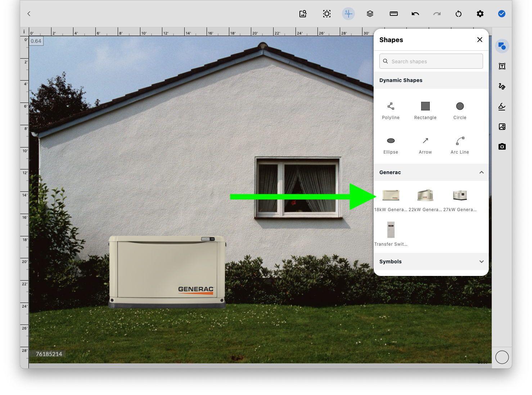This screenshot has width=532, height=395.
Task: Choose the Polyline shape
Action: 391,111
